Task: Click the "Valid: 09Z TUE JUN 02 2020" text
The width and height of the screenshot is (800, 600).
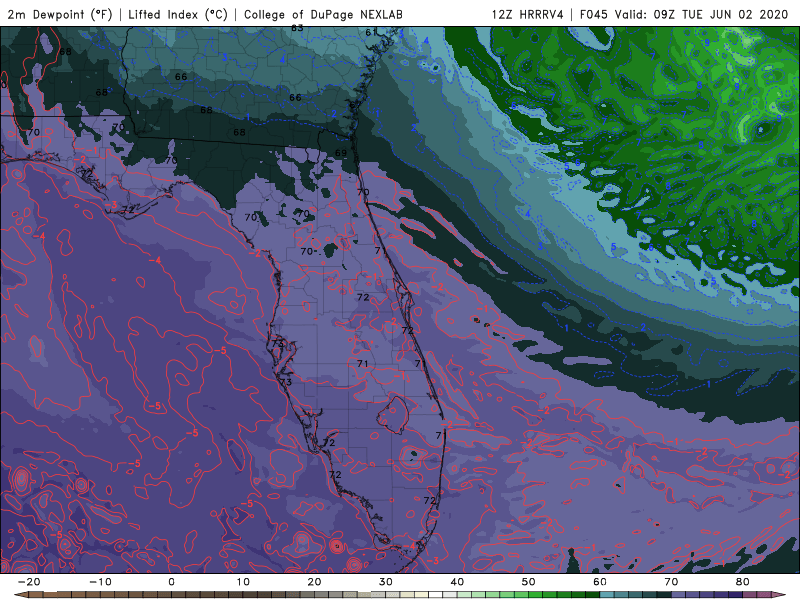Action: (702, 14)
